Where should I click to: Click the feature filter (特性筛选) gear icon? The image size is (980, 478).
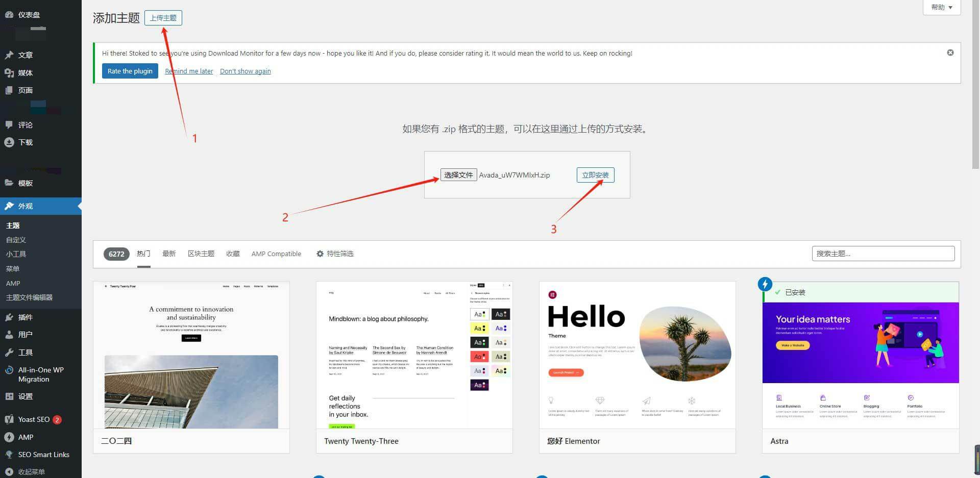pos(320,254)
